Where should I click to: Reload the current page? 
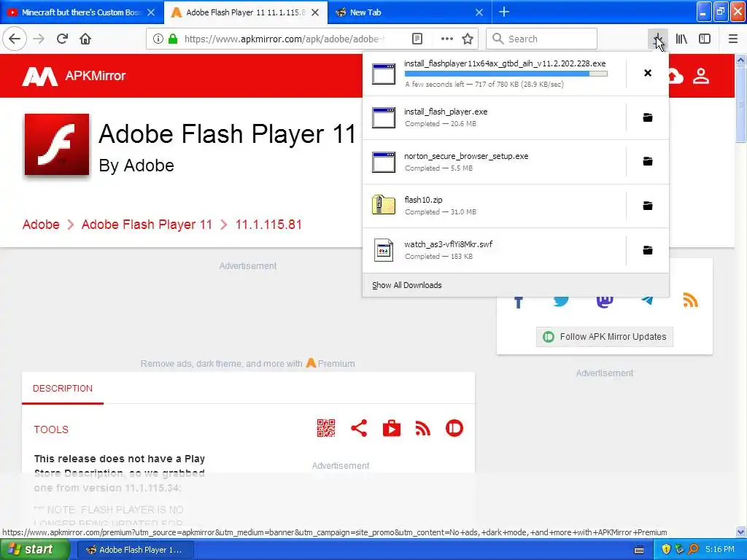coord(62,39)
